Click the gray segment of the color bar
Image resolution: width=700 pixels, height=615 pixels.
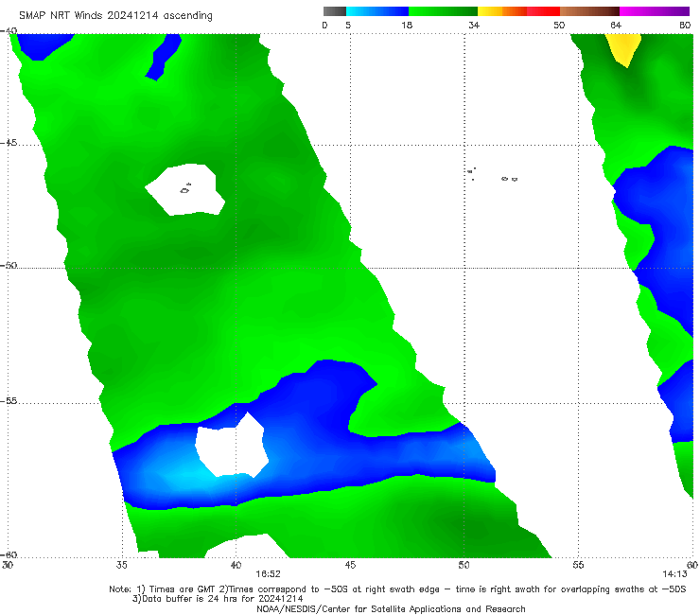pos(335,11)
